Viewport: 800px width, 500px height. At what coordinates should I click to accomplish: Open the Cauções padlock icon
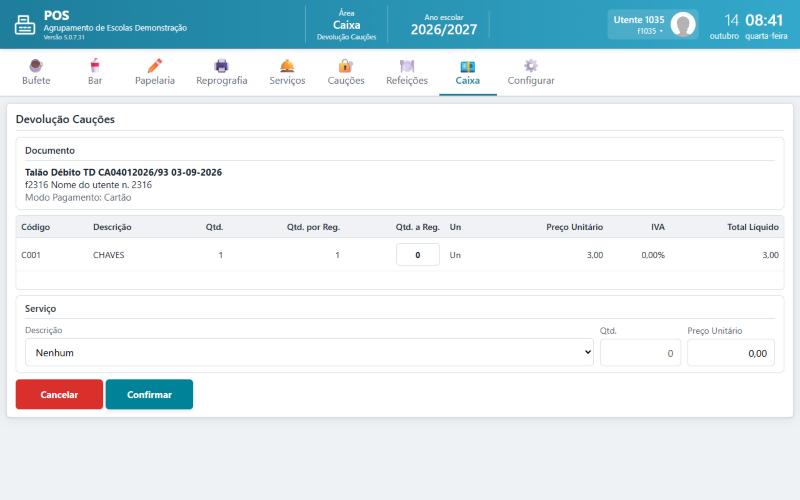click(x=345, y=65)
